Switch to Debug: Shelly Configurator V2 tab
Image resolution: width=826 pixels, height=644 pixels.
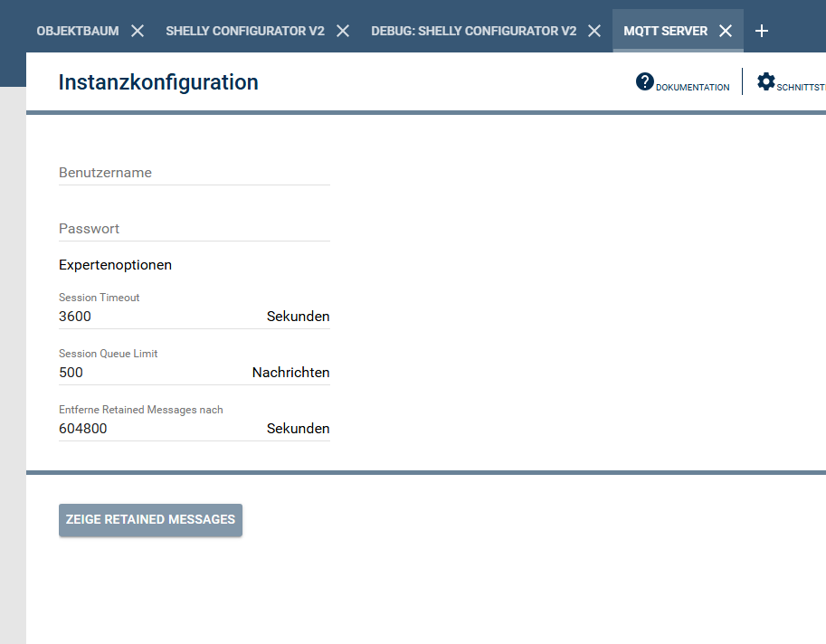473,31
